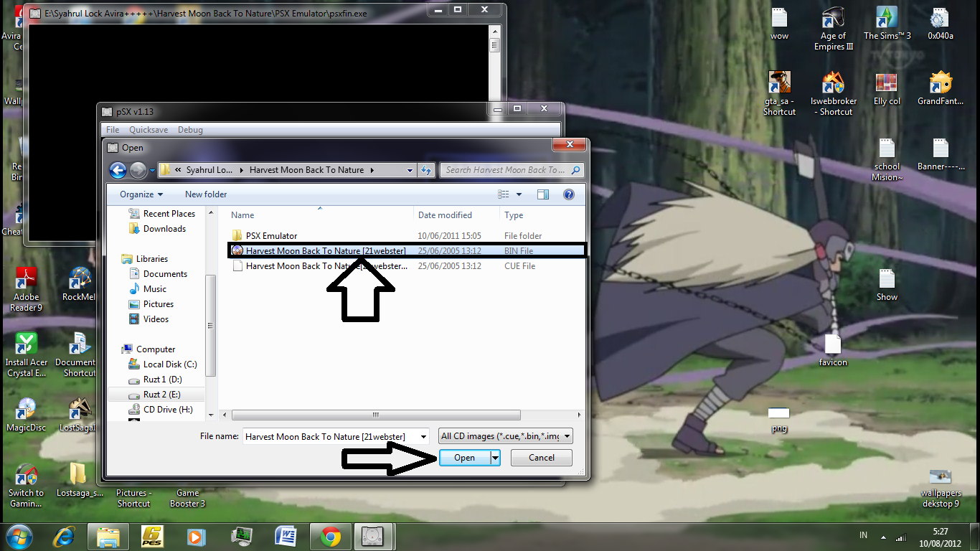Image resolution: width=980 pixels, height=551 pixels.
Task: Open Microsoft Word from taskbar
Action: pyautogui.click(x=286, y=536)
